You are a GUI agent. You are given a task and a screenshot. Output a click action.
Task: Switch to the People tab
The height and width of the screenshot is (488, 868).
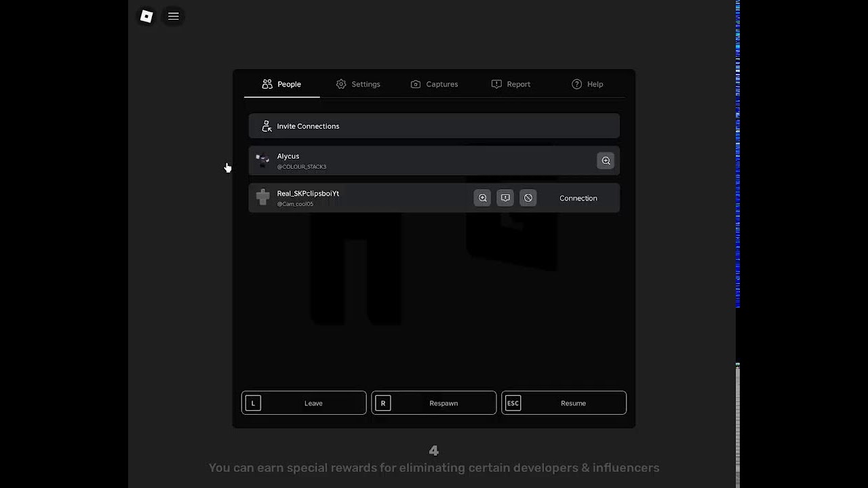click(x=281, y=84)
